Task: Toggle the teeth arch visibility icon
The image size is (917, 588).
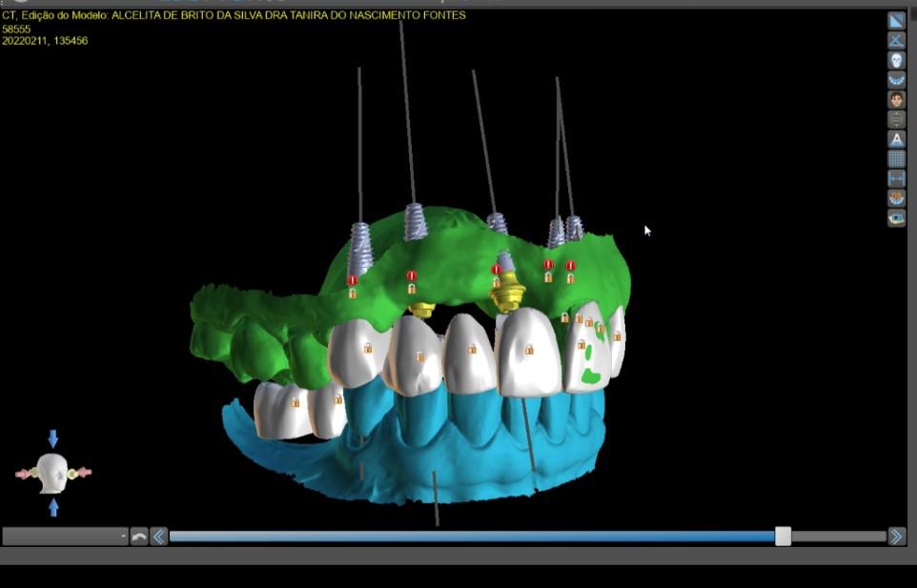Action: coord(896,80)
